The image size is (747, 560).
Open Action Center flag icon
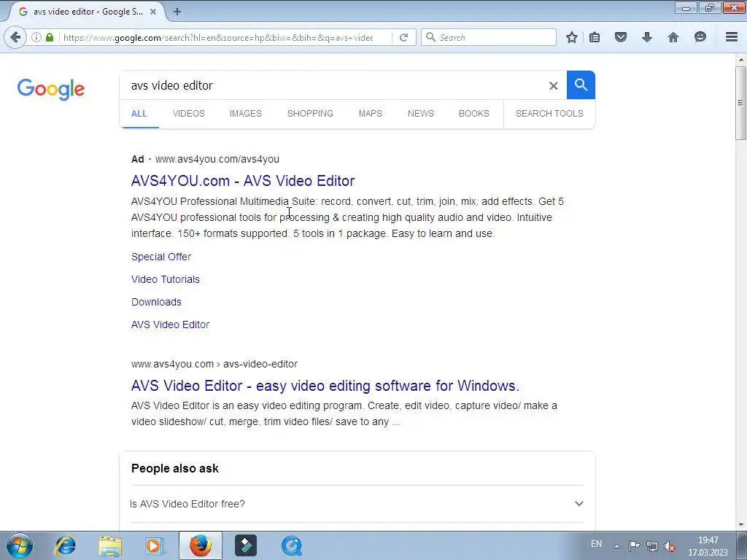[x=634, y=545]
